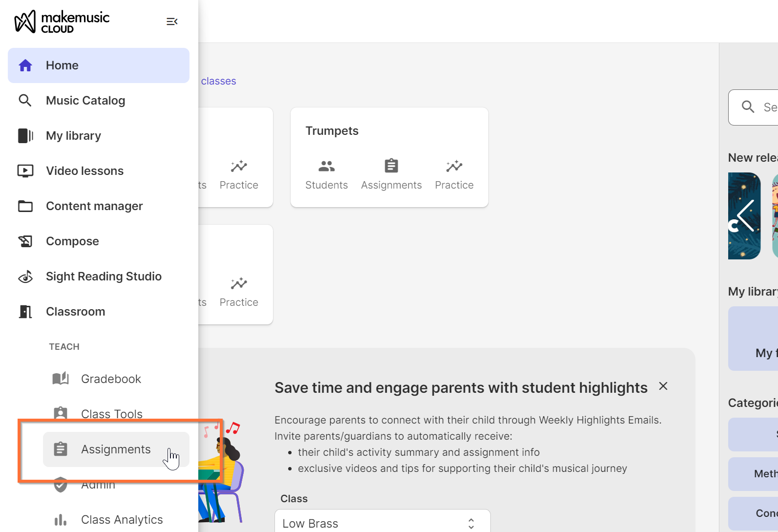Open Sight Reading Studio
778x532 pixels.
[x=103, y=277]
